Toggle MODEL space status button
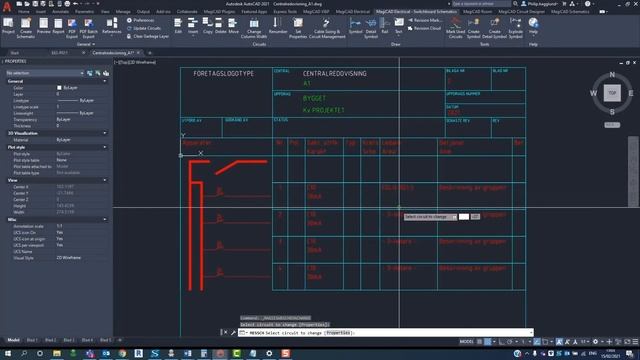The height and width of the screenshot is (360, 640). click(x=466, y=342)
